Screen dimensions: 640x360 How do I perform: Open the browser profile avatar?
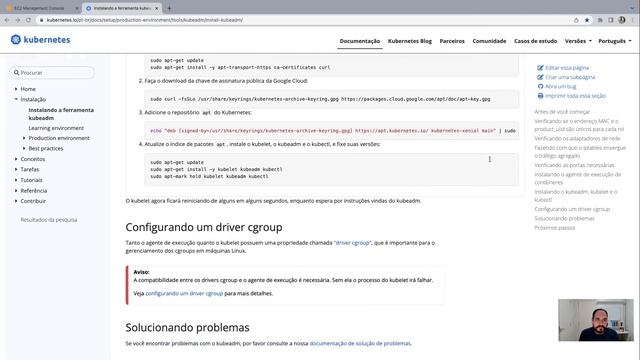[622, 20]
